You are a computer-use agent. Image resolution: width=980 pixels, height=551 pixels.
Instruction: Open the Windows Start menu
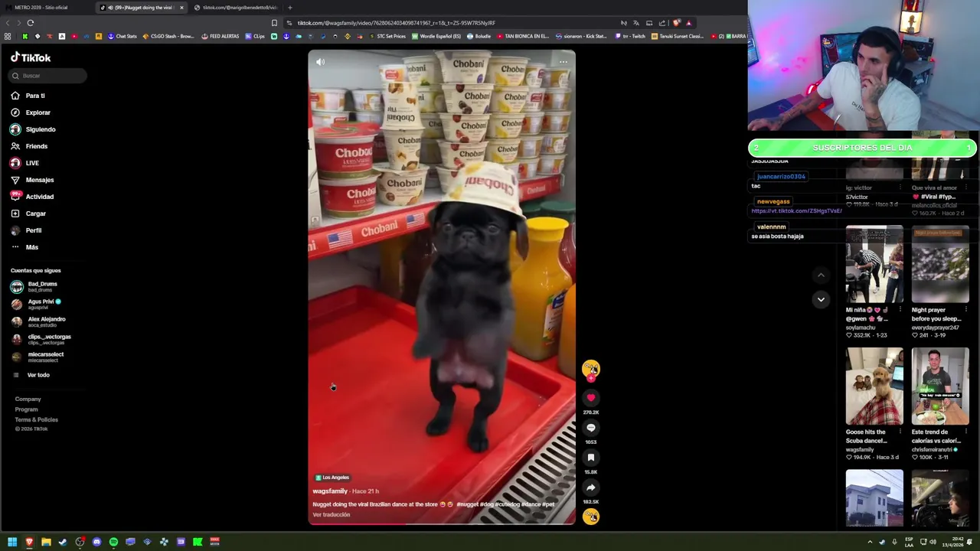coord(12,542)
